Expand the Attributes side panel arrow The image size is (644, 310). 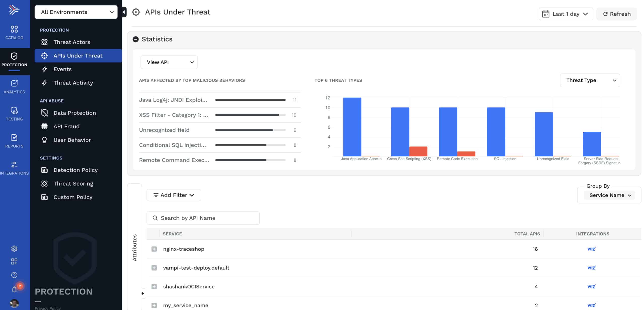143,293
